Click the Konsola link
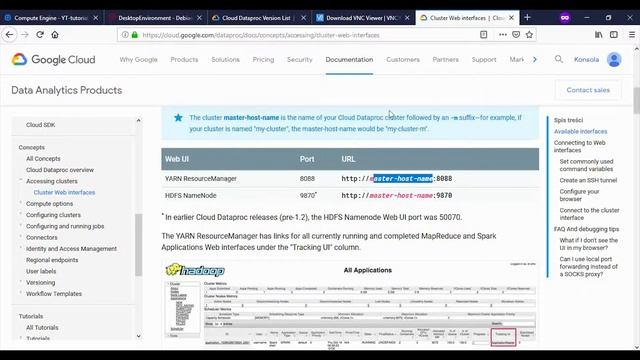This screenshot has height=360, width=640. click(587, 60)
